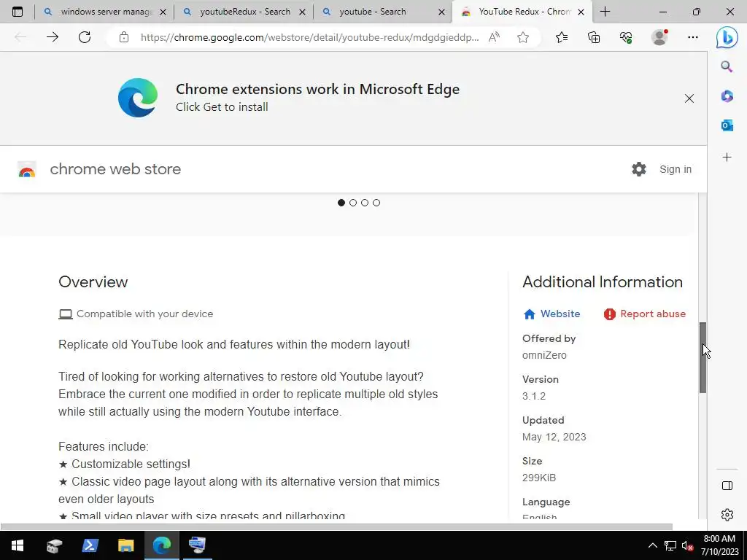Click Microsoft Edge taskbar icon
Viewport: 747px width, 560px height.
coord(161,545)
